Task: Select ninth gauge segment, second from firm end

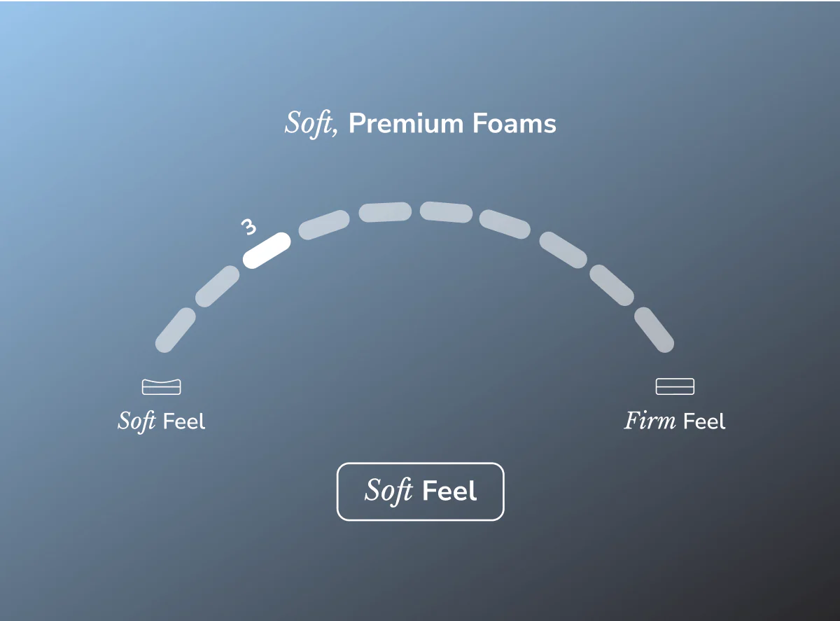Action: [612, 286]
